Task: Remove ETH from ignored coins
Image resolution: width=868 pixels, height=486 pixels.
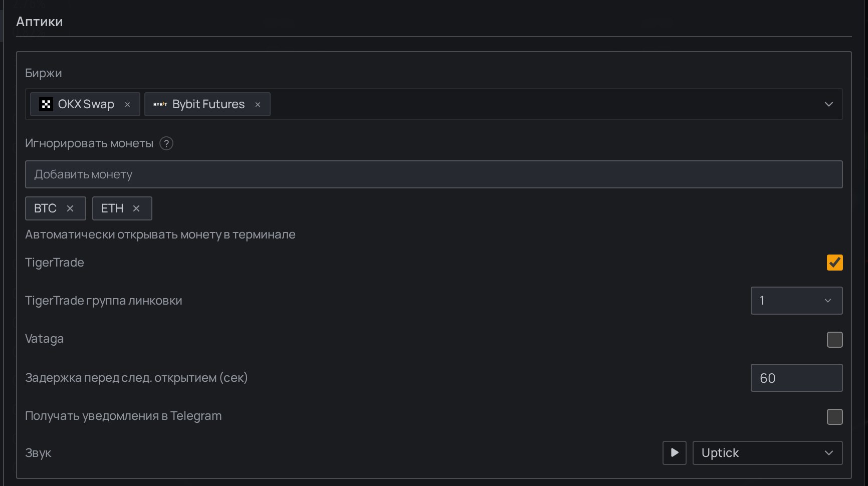Action: 136,208
